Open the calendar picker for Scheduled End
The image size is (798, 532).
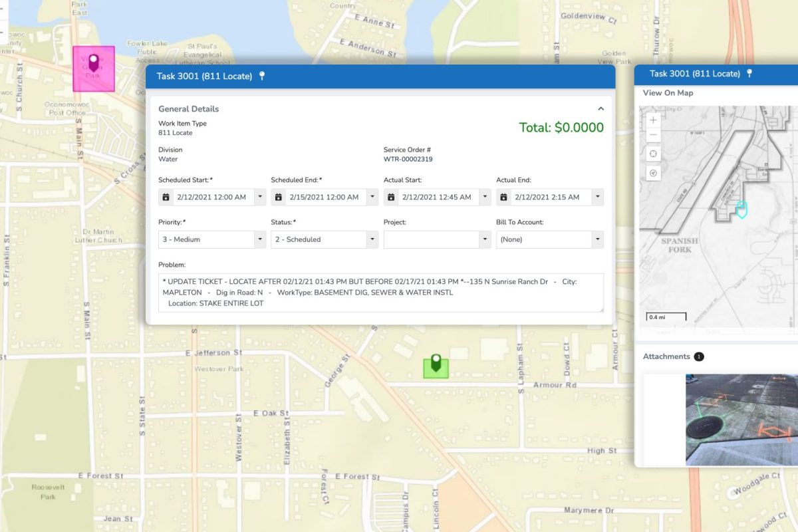click(x=278, y=197)
